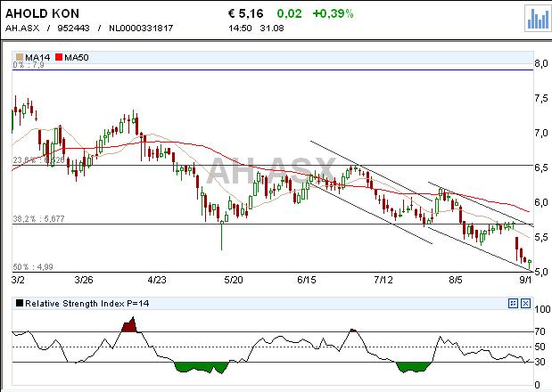Click the 6,5 price axis label

tap(541, 167)
